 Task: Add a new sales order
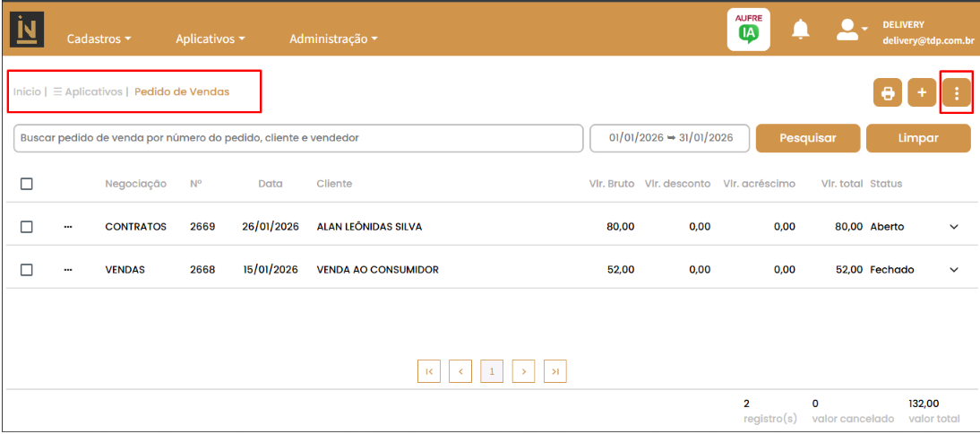(922, 93)
